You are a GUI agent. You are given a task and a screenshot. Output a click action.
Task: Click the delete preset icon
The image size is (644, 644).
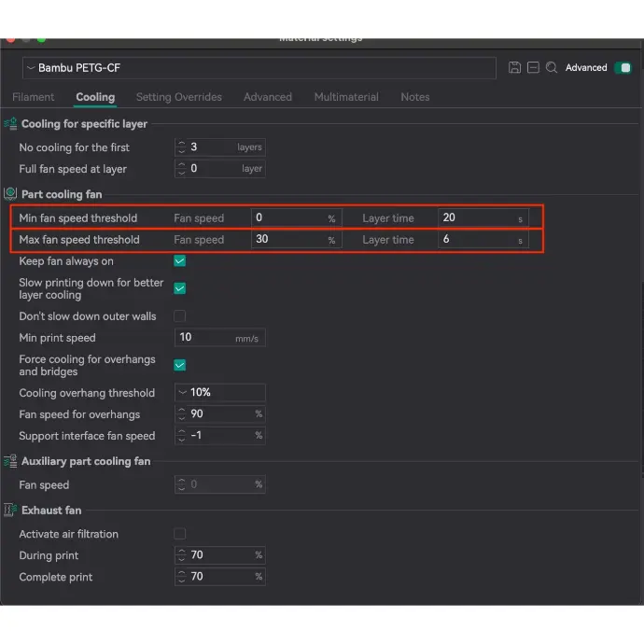533,68
